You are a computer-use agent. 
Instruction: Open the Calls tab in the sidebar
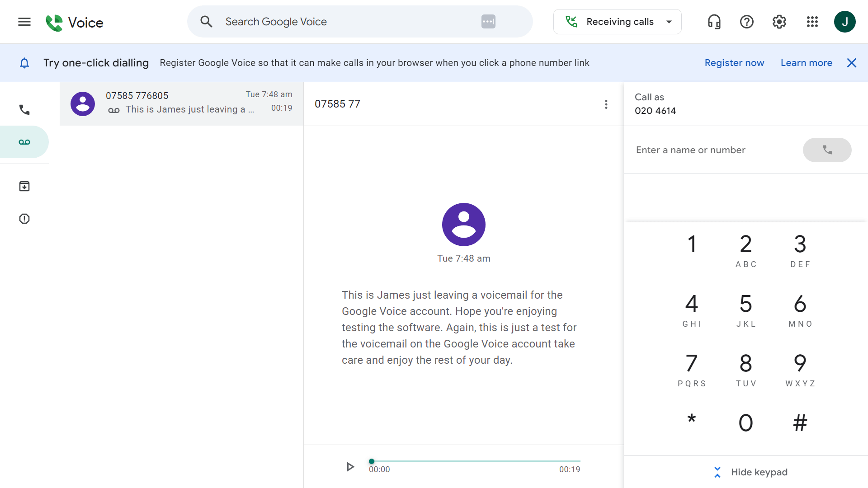point(24,109)
